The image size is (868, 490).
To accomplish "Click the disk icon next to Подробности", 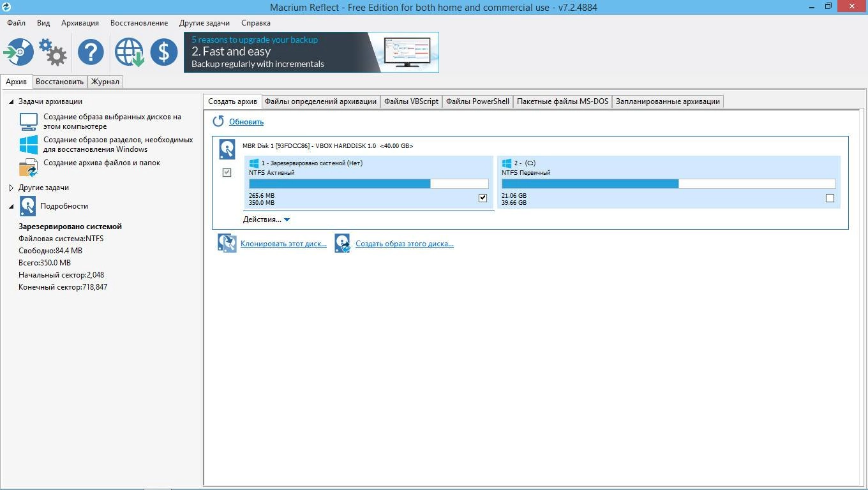I will click(28, 205).
